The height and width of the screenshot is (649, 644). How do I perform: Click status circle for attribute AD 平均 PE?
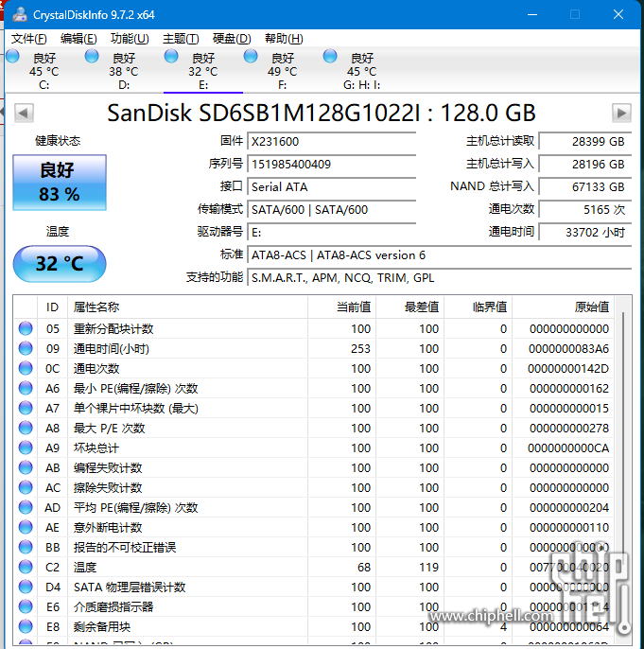click(26, 507)
